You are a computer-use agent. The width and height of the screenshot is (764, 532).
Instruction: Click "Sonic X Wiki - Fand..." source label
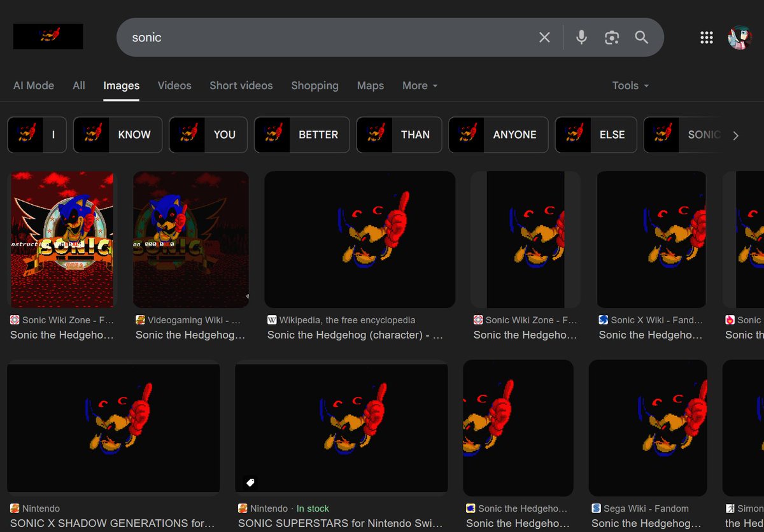tap(657, 320)
